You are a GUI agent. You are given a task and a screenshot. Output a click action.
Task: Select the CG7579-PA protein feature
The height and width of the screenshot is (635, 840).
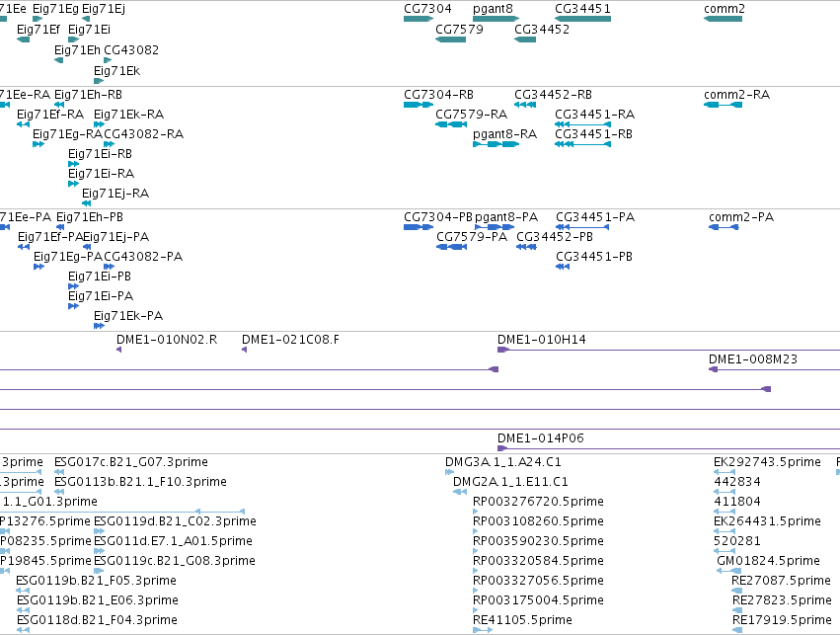[x=452, y=247]
